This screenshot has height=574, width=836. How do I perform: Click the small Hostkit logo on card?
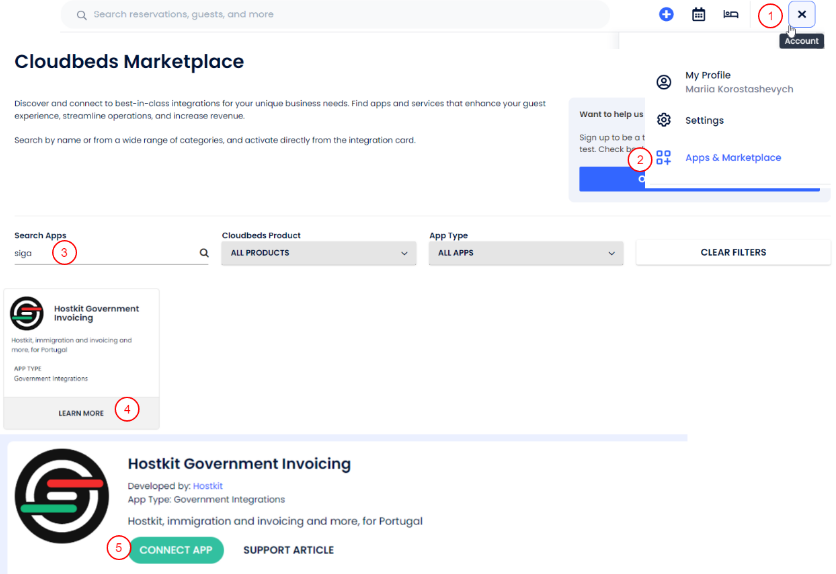click(x=27, y=313)
